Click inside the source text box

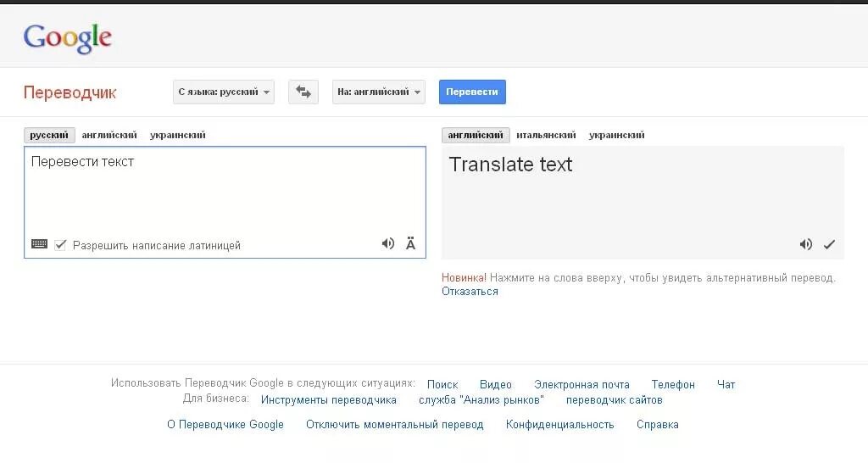point(225,202)
